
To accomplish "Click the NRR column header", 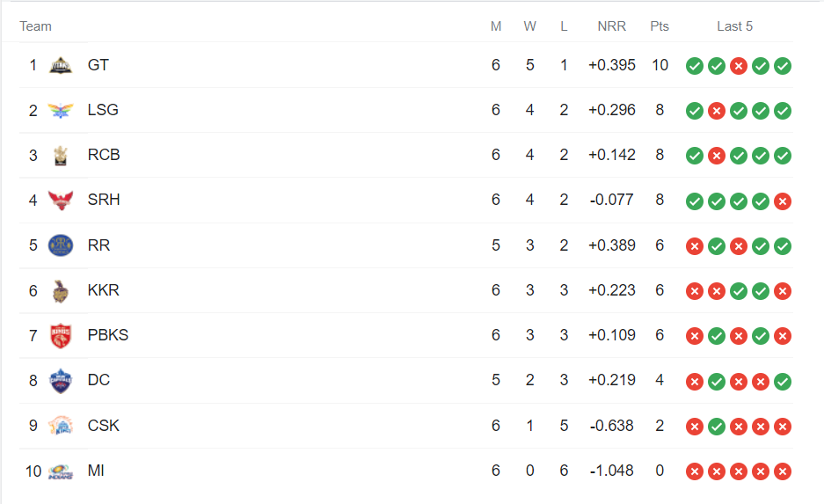I will (x=612, y=26).
